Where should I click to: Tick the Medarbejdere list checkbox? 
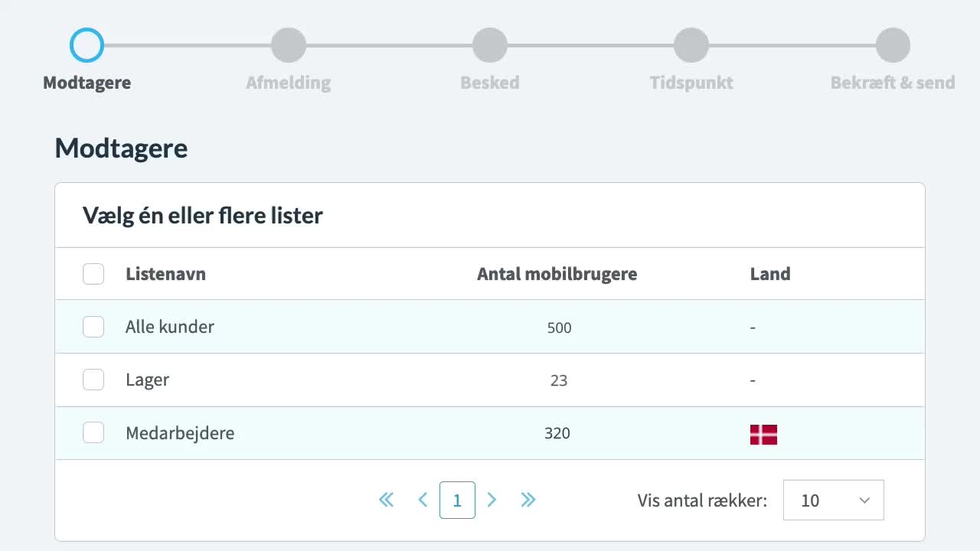[x=93, y=432]
